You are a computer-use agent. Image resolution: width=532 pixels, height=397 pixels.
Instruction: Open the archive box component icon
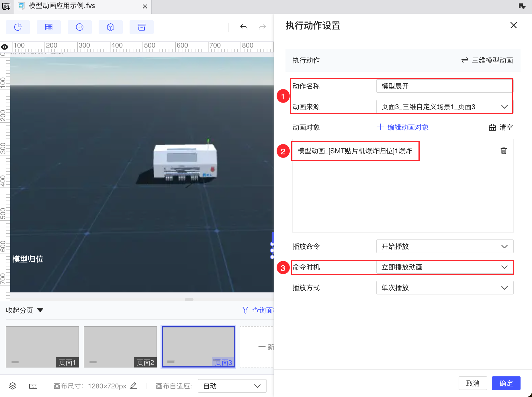point(142,27)
